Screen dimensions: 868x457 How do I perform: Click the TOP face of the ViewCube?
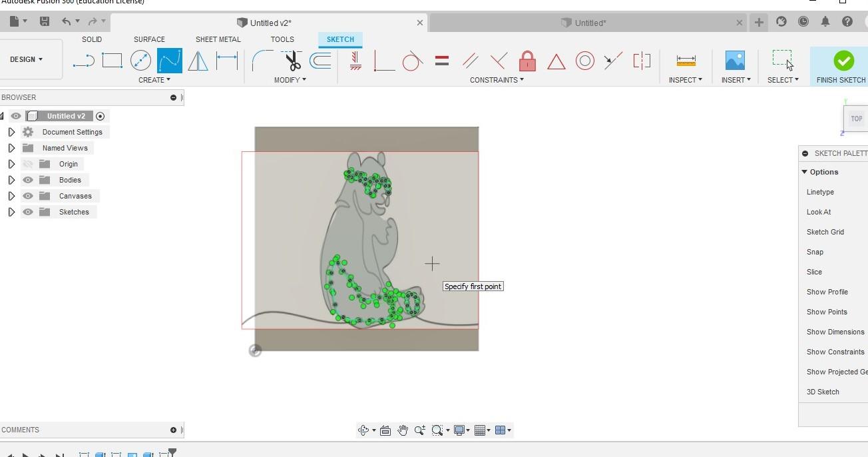click(x=856, y=119)
